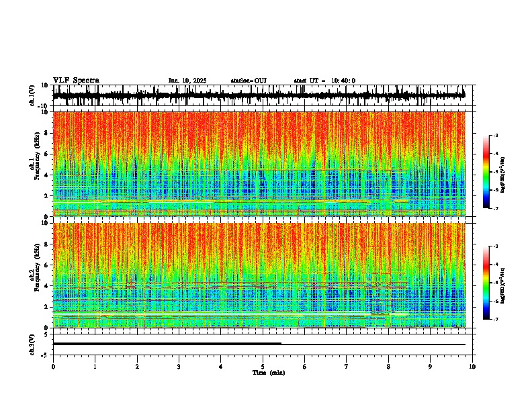Click the "8" kHz tick on ch.1 spectrogram
Viewport: 532px width, 411px height.
tap(47, 133)
